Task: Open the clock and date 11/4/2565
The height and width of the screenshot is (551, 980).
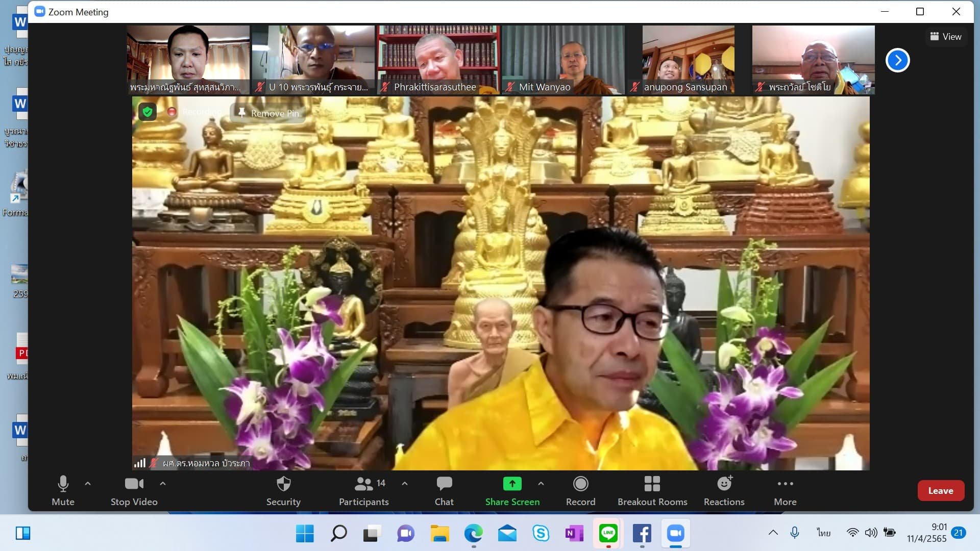Action: point(926,533)
